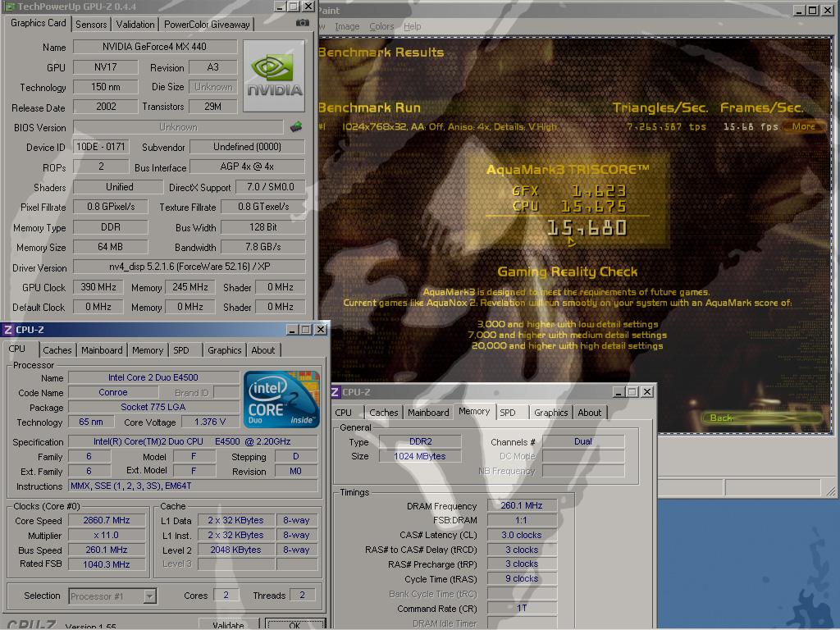Minimize the right CPU-Z Memory window
The height and width of the screenshot is (630, 840).
tap(619, 392)
